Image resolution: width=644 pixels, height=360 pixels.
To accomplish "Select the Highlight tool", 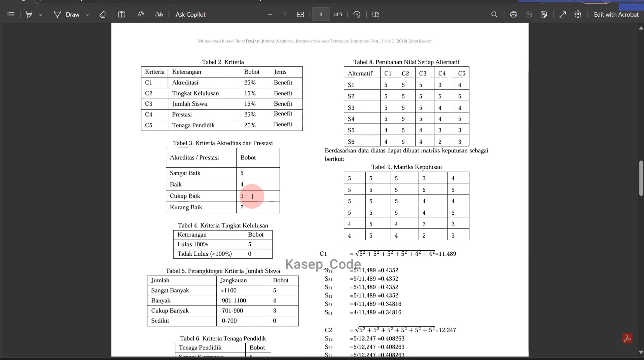I will click(x=29, y=14).
